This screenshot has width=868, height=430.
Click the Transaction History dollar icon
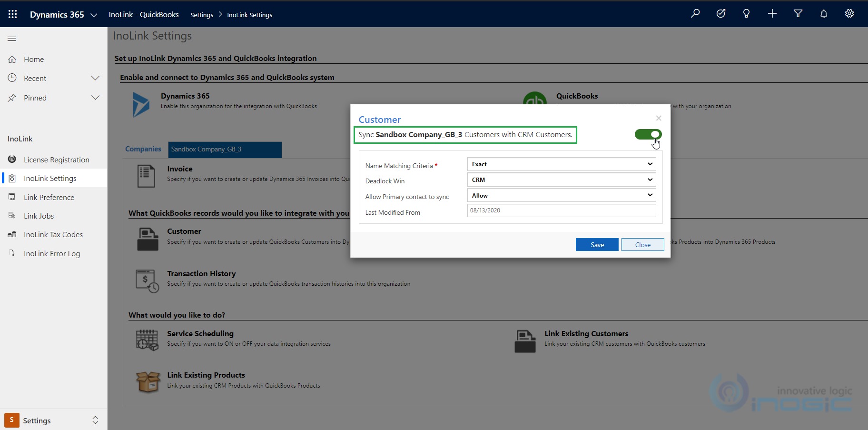point(147,281)
